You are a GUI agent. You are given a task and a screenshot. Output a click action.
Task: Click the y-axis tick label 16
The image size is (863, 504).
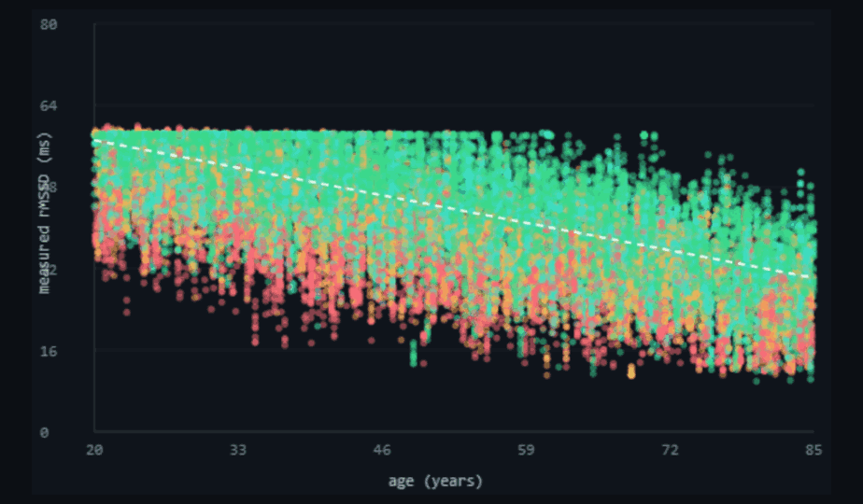[49, 351]
